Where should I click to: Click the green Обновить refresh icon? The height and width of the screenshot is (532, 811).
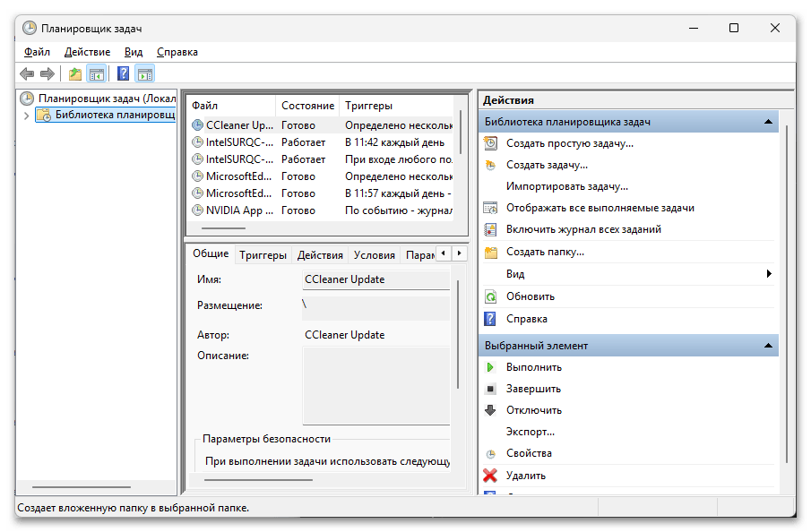(x=490, y=296)
